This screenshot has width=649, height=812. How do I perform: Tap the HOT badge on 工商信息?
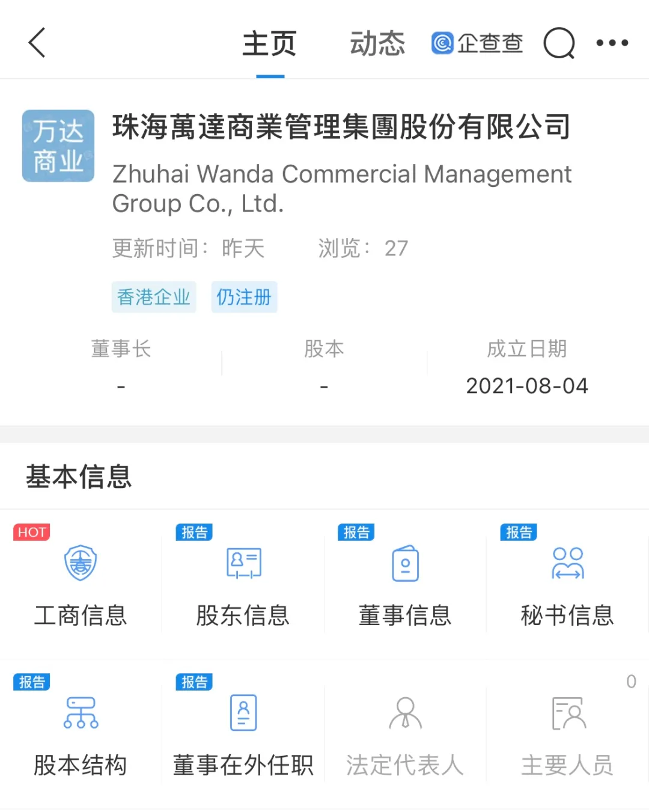[32, 532]
